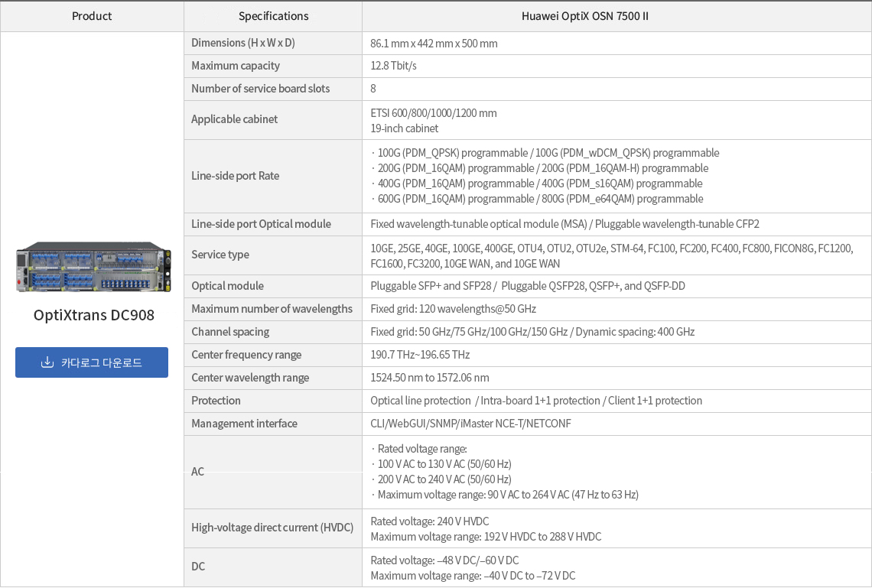Select 190.7 THz~196.65 THz value
872x588 pixels.
click(420, 355)
